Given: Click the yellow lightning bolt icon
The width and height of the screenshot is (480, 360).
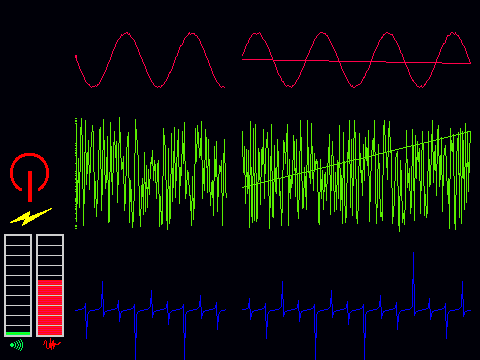Looking at the screenshot, I should click(31, 217).
